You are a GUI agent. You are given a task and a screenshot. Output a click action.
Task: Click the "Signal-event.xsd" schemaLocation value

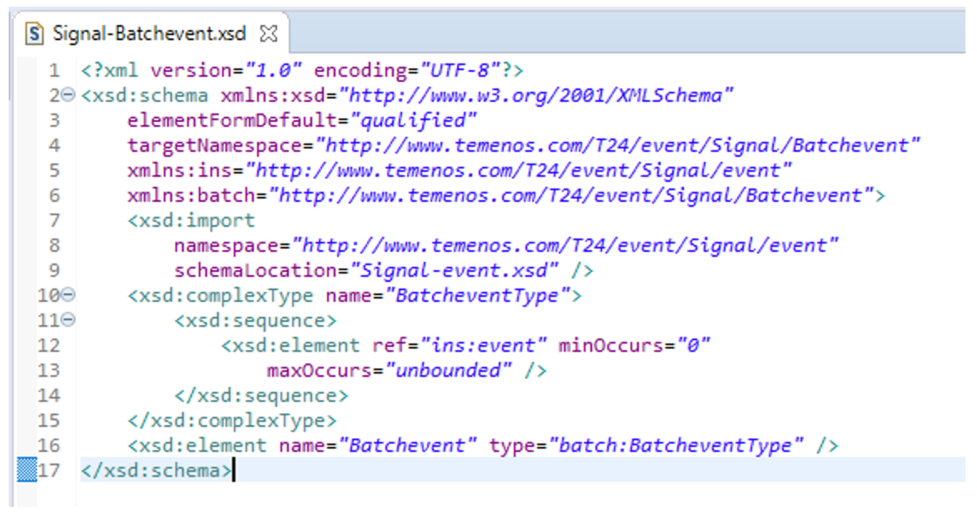451,271
